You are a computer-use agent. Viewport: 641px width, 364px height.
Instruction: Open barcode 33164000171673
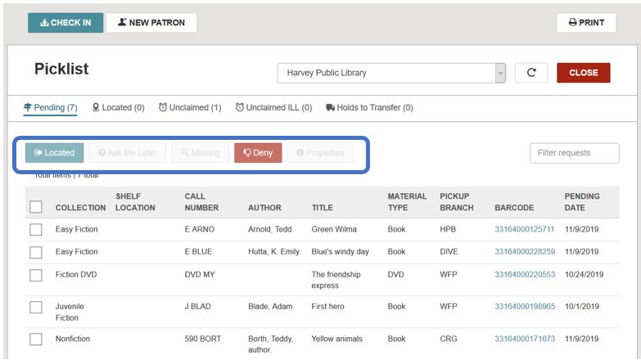pos(525,339)
